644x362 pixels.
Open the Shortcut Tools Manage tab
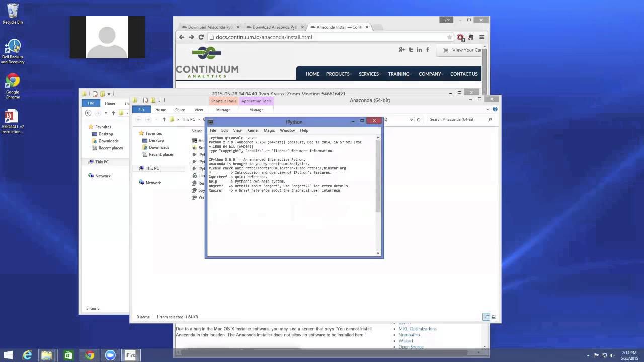click(x=223, y=110)
